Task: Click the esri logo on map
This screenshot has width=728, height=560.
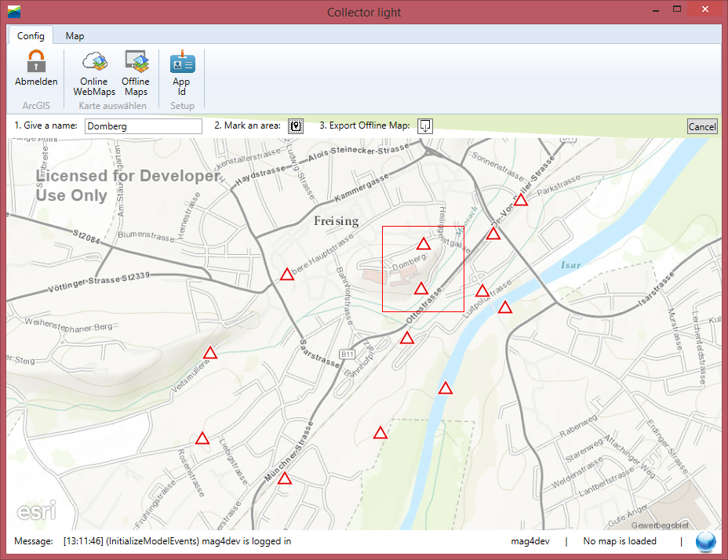Action: (x=37, y=511)
